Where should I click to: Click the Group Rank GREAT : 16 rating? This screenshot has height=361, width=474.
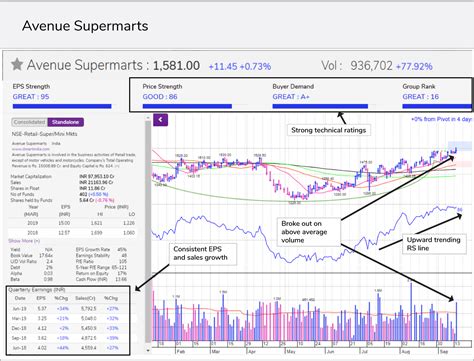tap(421, 97)
